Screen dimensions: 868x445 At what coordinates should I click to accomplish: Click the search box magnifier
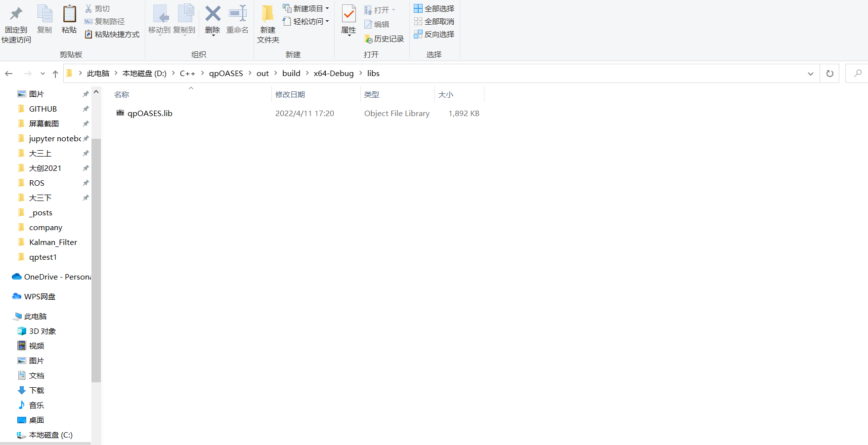[858, 73]
